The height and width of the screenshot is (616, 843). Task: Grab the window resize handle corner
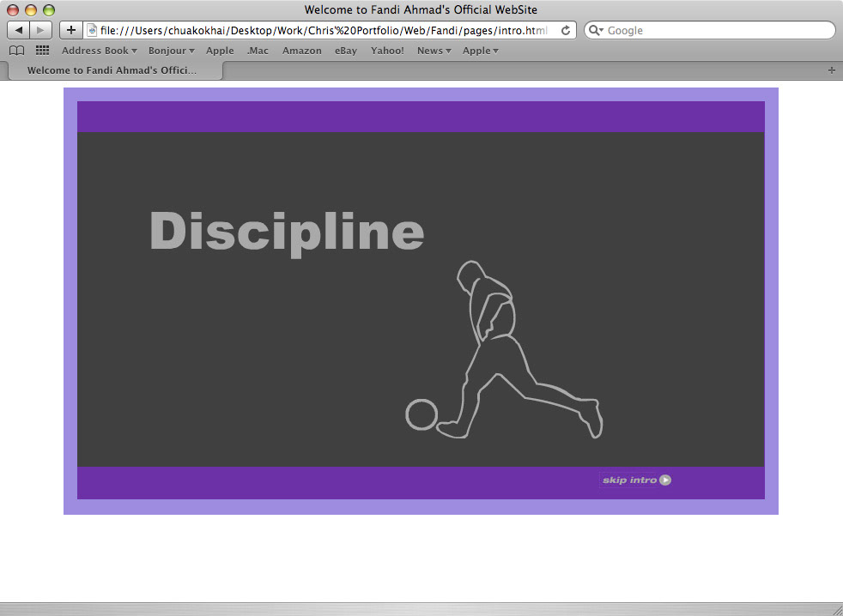click(837, 610)
